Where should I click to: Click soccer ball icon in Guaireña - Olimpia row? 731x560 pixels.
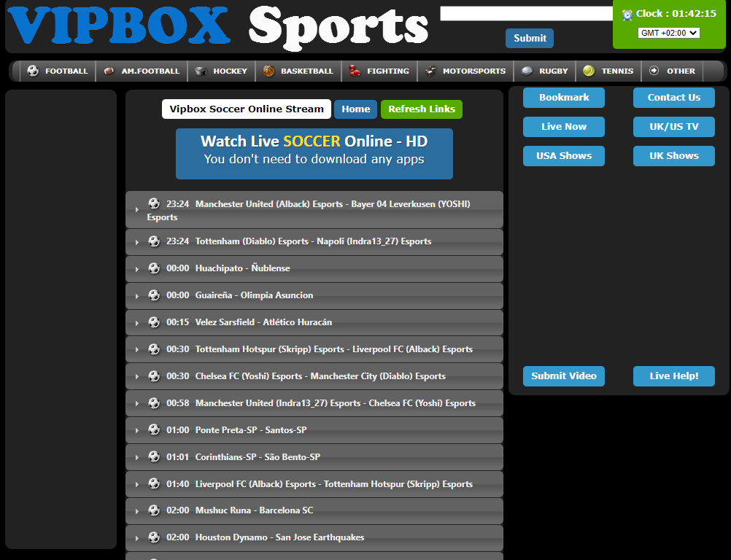coord(154,295)
